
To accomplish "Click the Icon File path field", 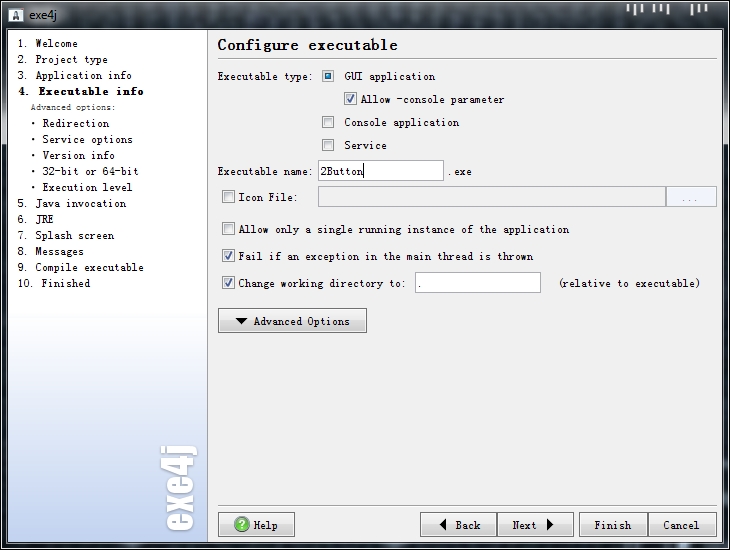I will click(x=492, y=197).
